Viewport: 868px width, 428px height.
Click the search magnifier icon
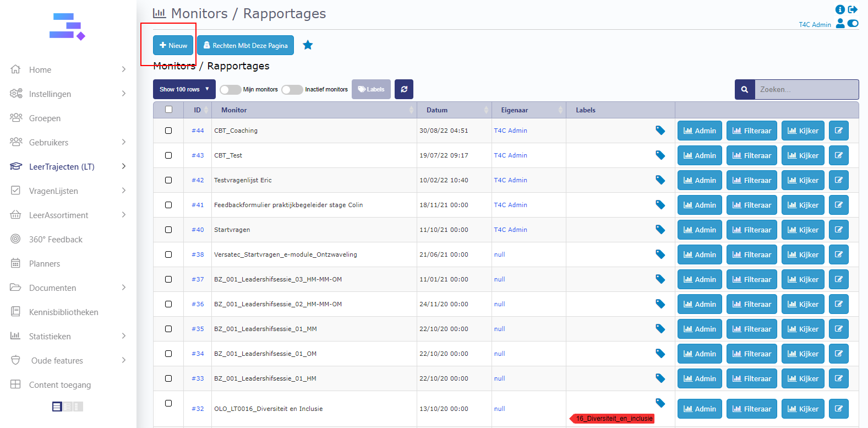(745, 89)
